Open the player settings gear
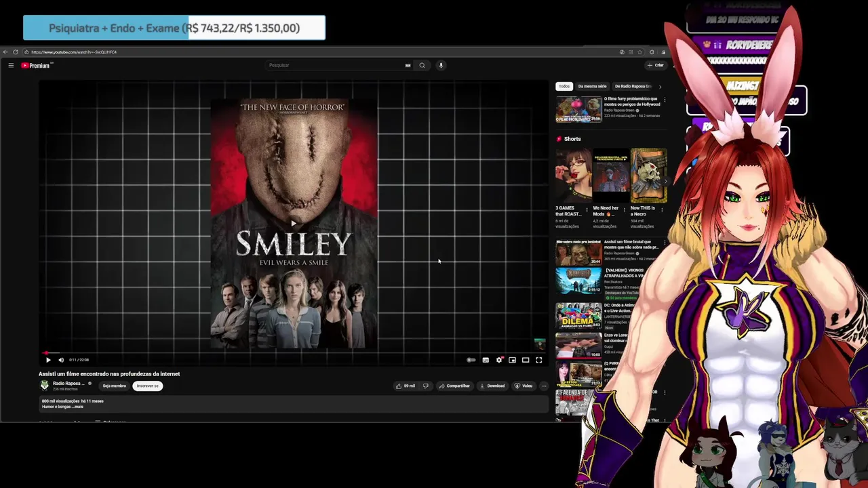Image resolution: width=868 pixels, height=488 pixels. pyautogui.click(x=499, y=360)
